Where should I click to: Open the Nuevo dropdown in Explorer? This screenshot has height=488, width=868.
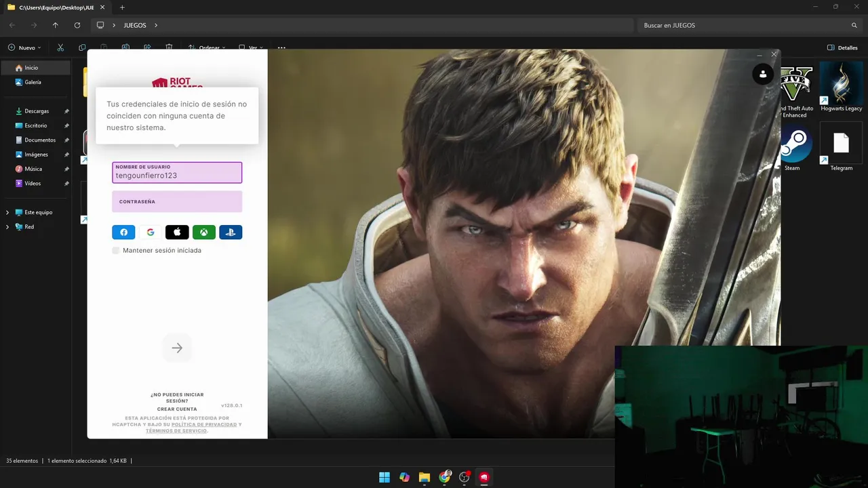click(24, 47)
